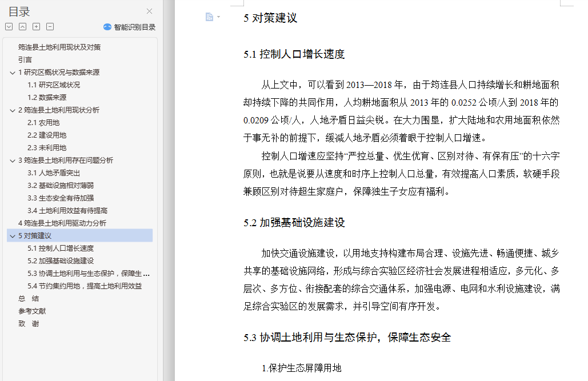Click the '5.2 加强基础设施建设' document heading
588x381 pixels.
pyautogui.click(x=294, y=222)
